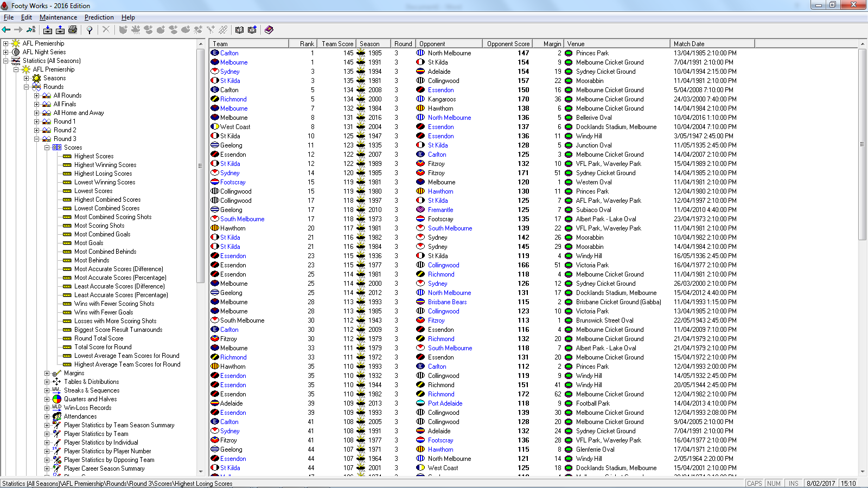Sort by the Margin column header

pyautogui.click(x=548, y=44)
